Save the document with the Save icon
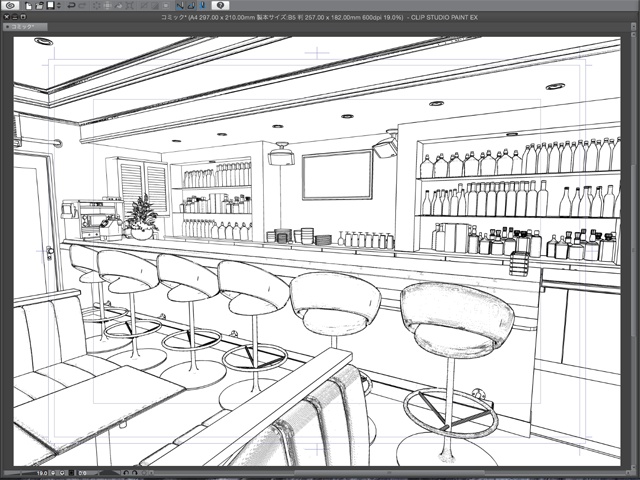The height and width of the screenshot is (480, 640). (51, 6)
